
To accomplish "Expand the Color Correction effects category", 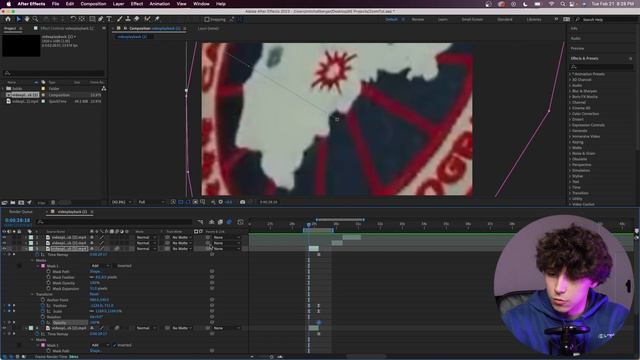I will [570, 114].
